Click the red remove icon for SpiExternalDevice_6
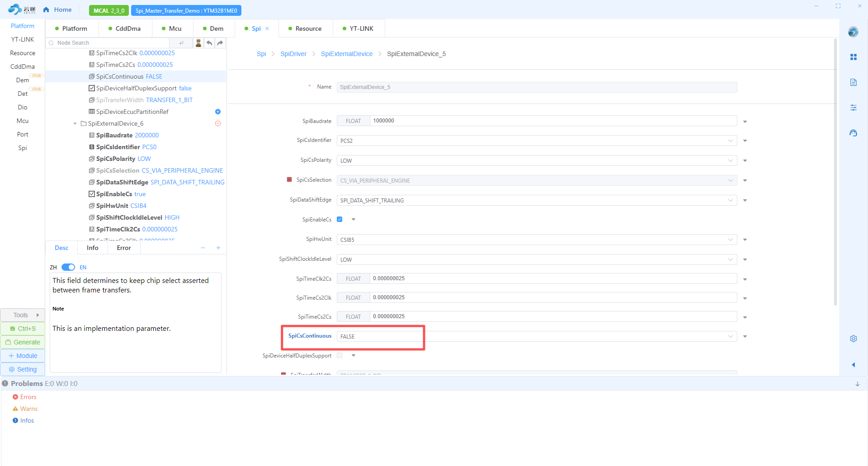Screen dimensions: 868x466 [x=218, y=123]
